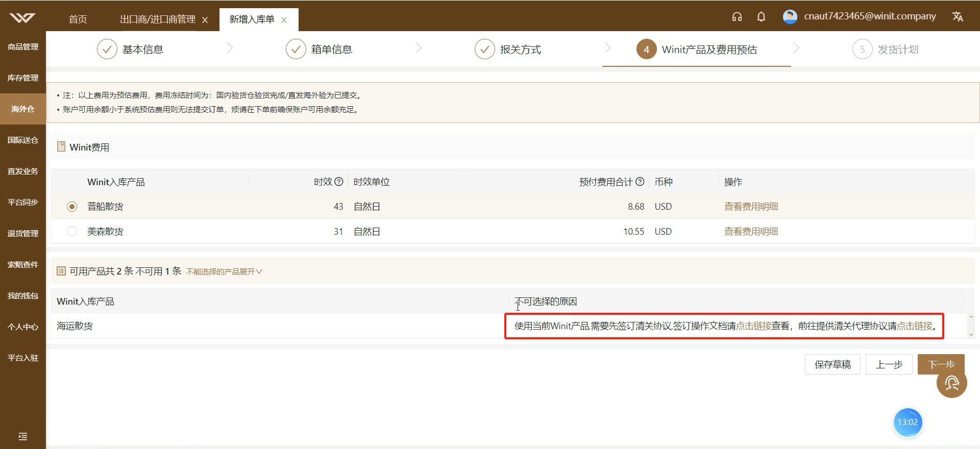This screenshot has width=980, height=449.
Task: Click the 10.55 prepaid fee value
Action: [x=633, y=232]
